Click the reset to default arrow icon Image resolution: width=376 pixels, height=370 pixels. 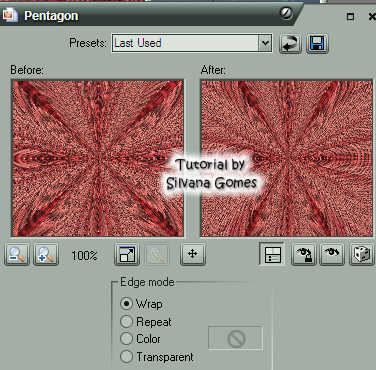pos(290,44)
